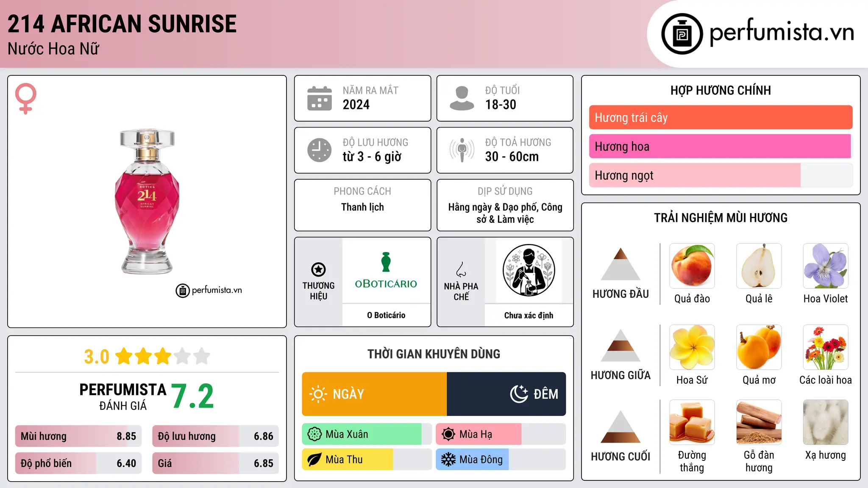The height and width of the screenshot is (488, 868).
Task: Click the green O Boticário brand logo
Action: point(386,270)
